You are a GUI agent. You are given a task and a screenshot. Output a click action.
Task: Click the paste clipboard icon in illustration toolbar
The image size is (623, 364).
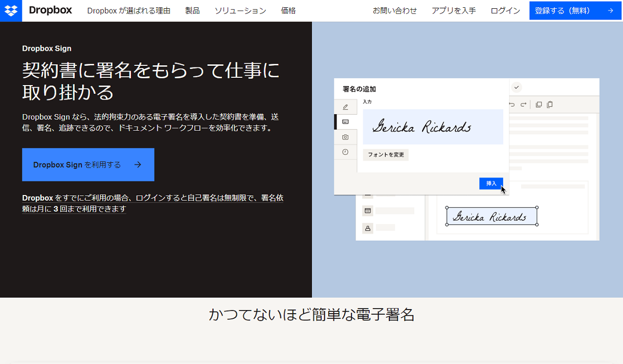[550, 104]
